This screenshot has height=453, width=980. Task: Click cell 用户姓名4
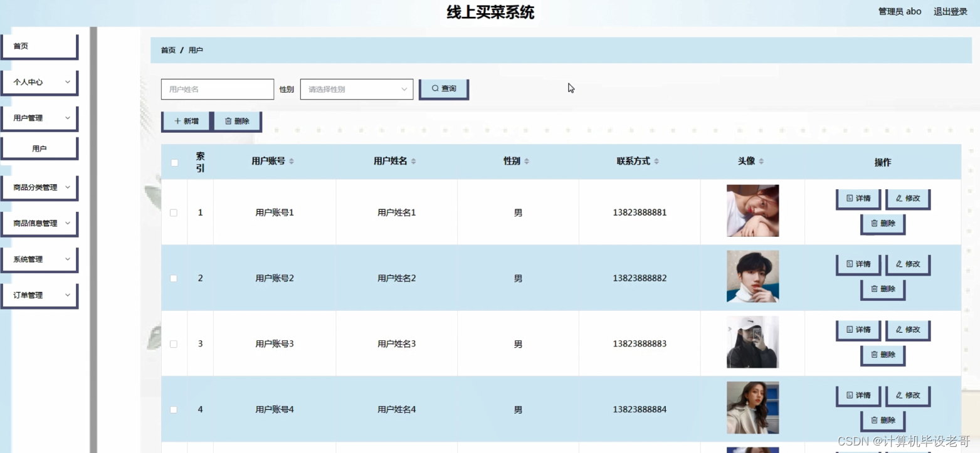point(396,410)
